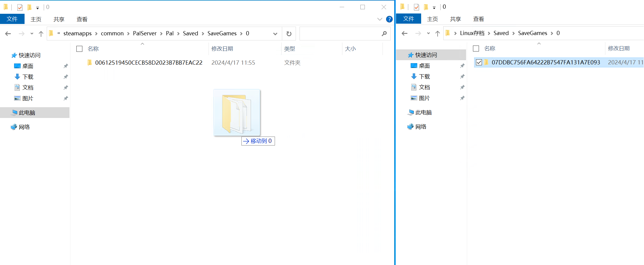Screen dimensions: 644x265
Task: Navigate to PalServer in left address bar
Action: (x=145, y=34)
